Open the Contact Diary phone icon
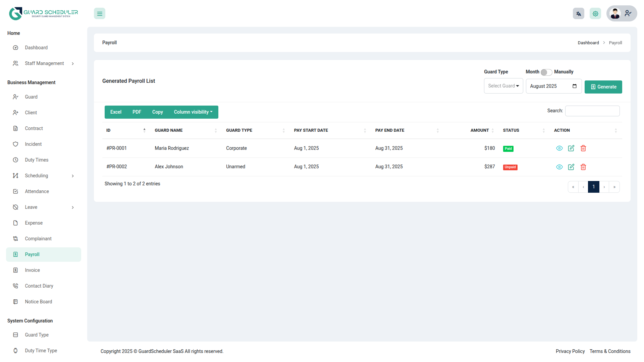The width and height of the screenshot is (644, 362). pyautogui.click(x=15, y=286)
